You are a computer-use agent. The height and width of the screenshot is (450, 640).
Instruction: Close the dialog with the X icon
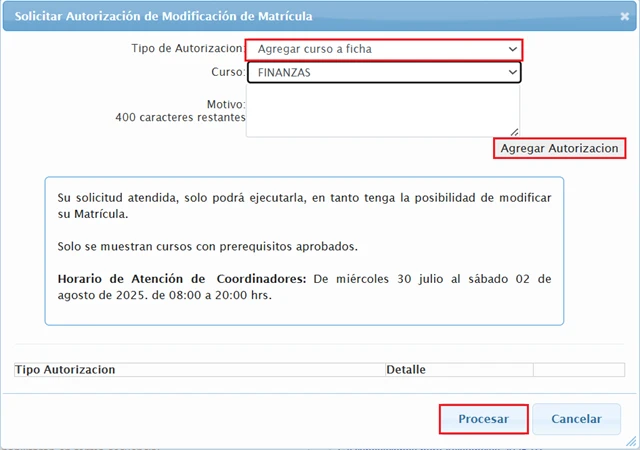(622, 16)
